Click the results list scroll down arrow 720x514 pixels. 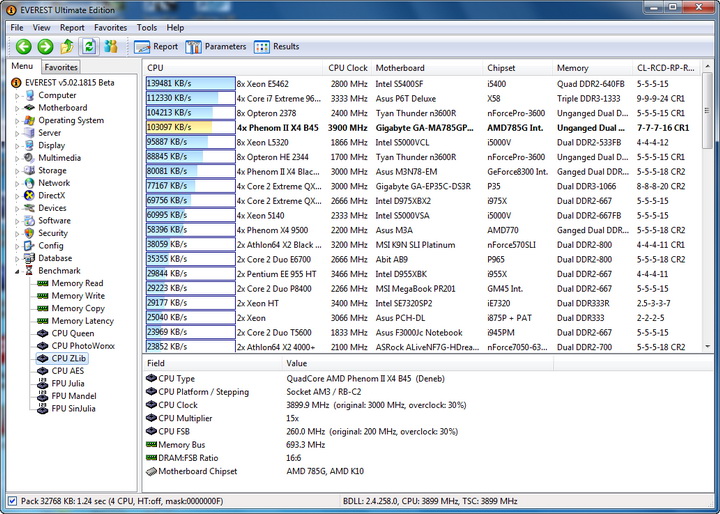pos(707,347)
